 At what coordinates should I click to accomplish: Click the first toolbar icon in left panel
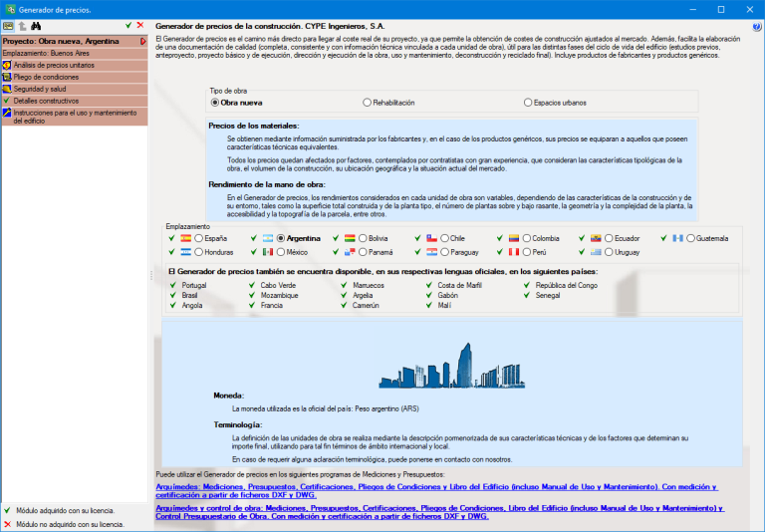click(x=8, y=26)
